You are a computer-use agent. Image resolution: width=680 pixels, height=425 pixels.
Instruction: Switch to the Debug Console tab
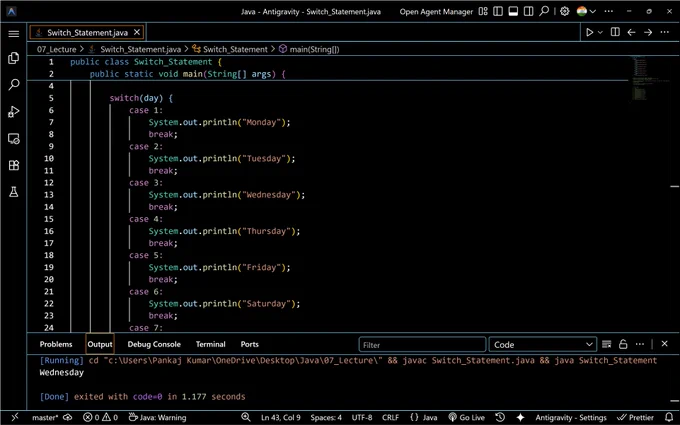tap(154, 344)
